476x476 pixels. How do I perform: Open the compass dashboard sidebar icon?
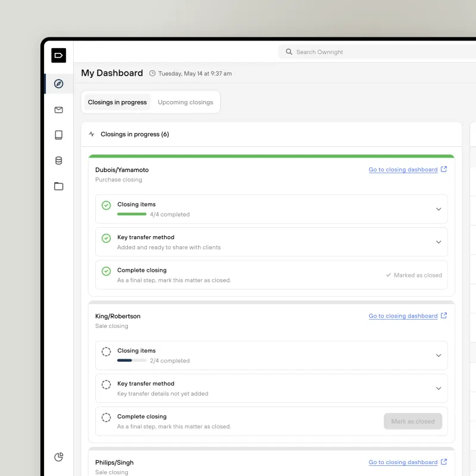pos(58,83)
